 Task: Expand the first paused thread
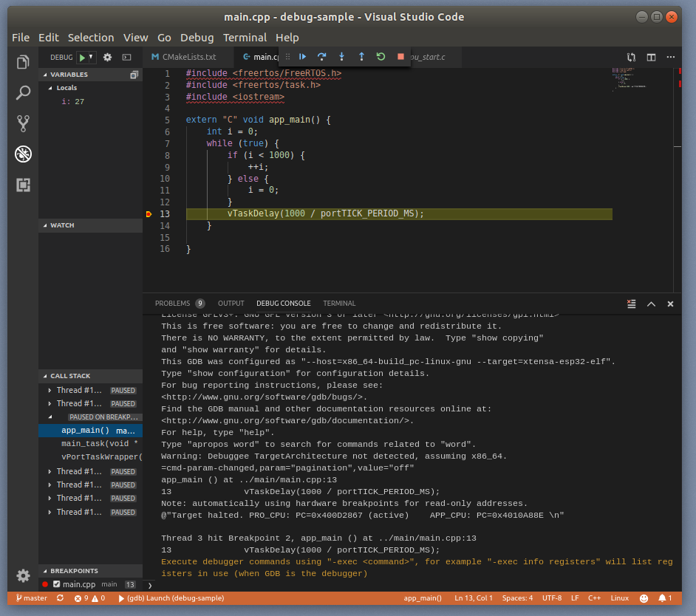(x=50, y=390)
